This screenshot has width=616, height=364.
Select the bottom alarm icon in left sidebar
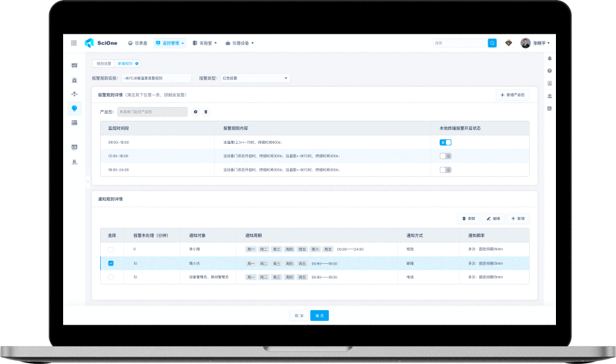[x=74, y=162]
